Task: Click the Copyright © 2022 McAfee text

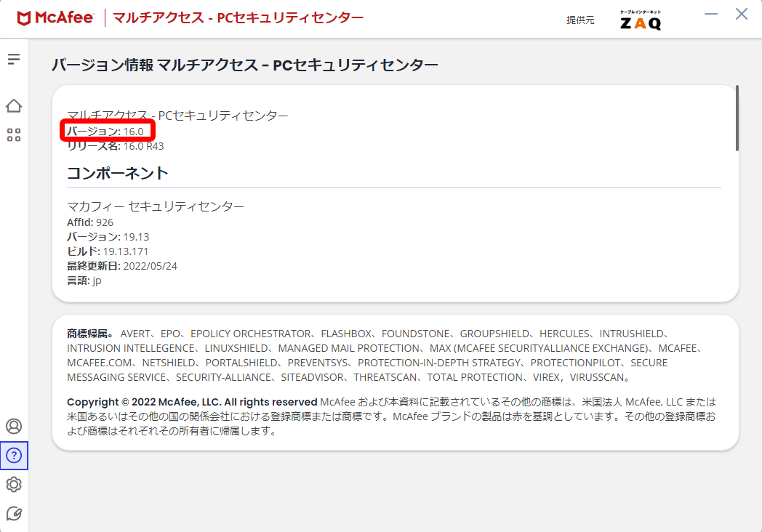Action: 192,402
